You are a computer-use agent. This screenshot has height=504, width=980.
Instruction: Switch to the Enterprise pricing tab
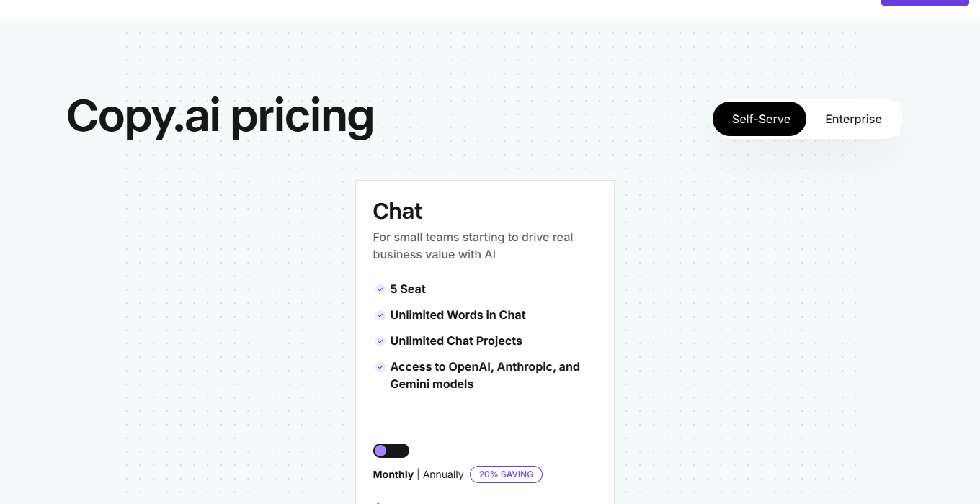[853, 119]
